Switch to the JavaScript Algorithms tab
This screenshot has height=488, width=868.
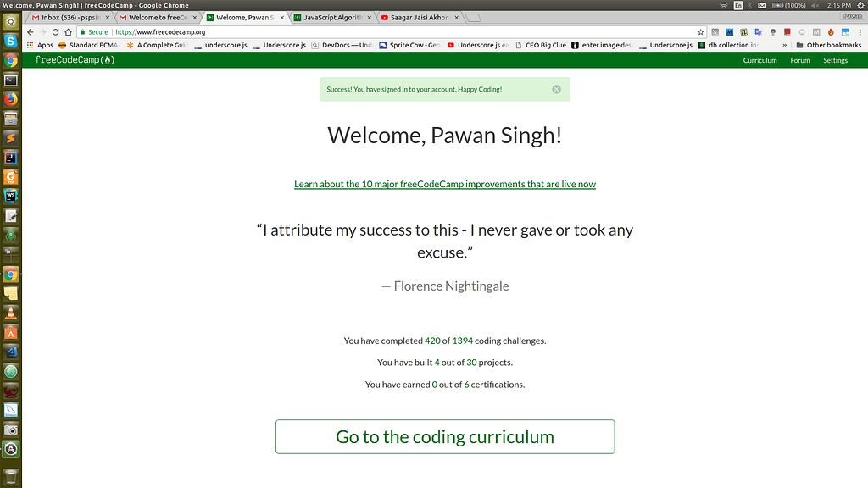point(331,16)
